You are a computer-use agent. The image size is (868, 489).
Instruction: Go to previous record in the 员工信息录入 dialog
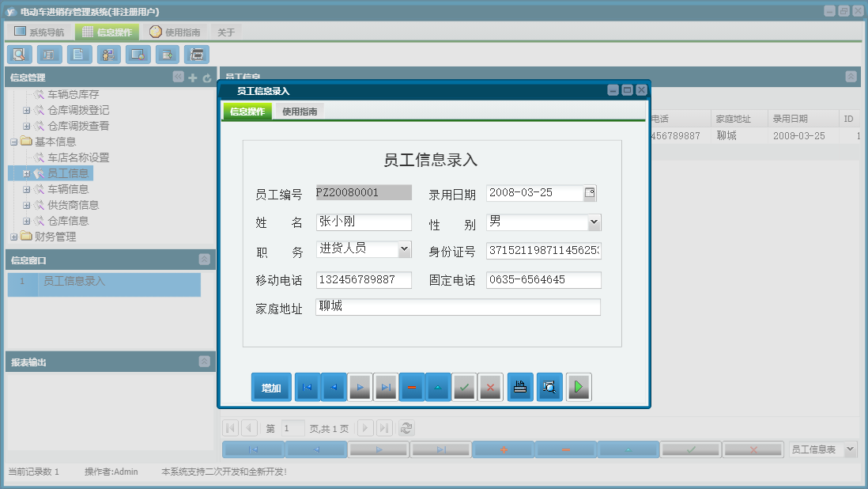tap(334, 387)
